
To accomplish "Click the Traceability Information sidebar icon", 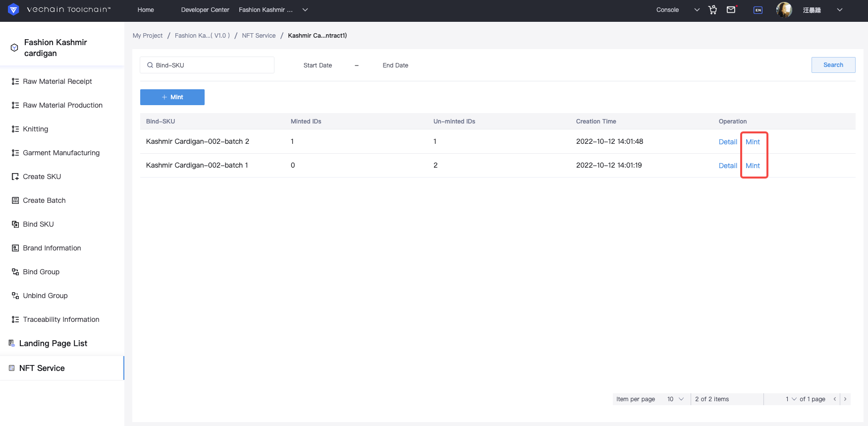I will [x=15, y=319].
